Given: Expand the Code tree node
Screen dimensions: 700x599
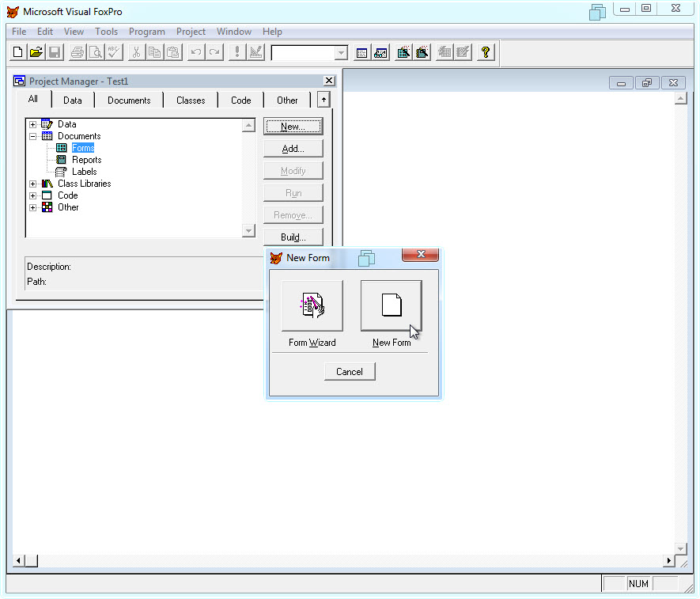Looking at the screenshot, I should (32, 195).
